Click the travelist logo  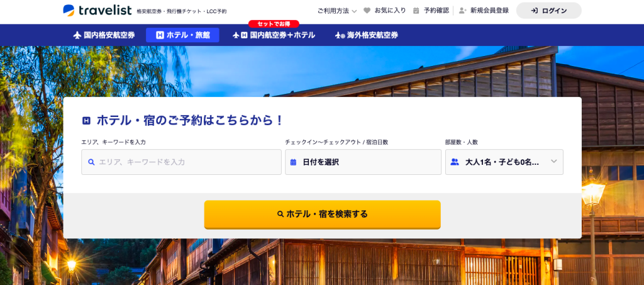coord(97,10)
